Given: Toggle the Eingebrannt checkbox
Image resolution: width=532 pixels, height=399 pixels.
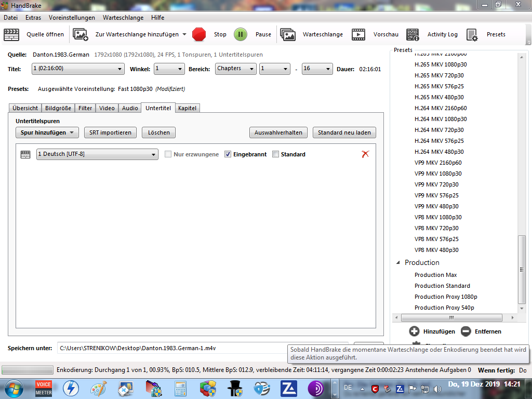Looking at the screenshot, I should 228,154.
